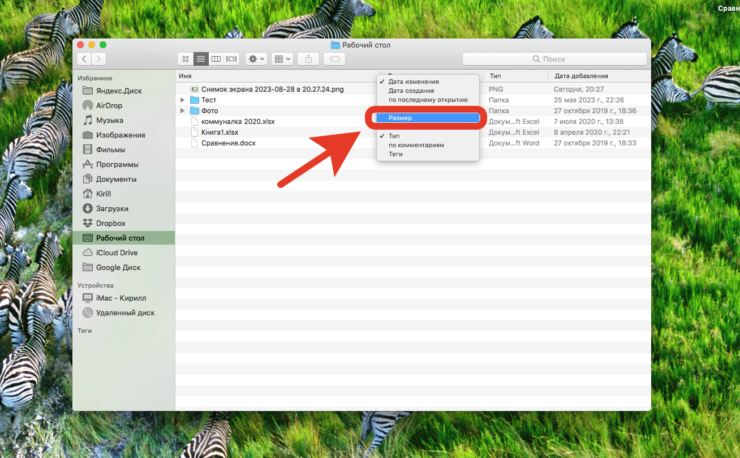Switch to column view in toolbar
Screen dimensions: 740x458
tap(216, 60)
